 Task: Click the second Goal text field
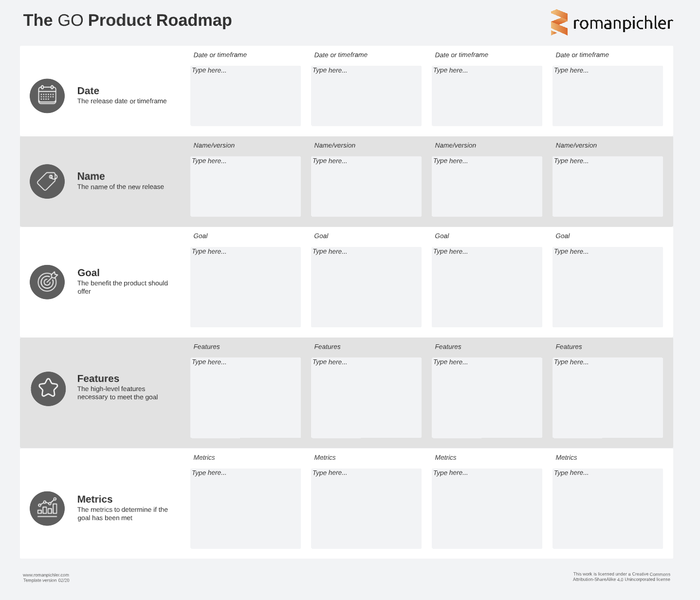click(x=366, y=287)
